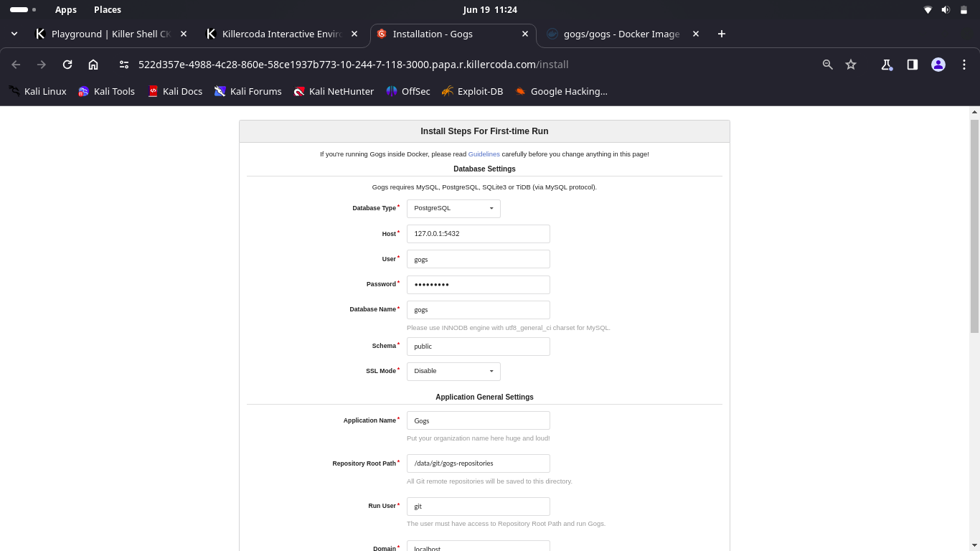This screenshot has height=551, width=980.
Task: Click the Host input field
Action: pyautogui.click(x=479, y=234)
